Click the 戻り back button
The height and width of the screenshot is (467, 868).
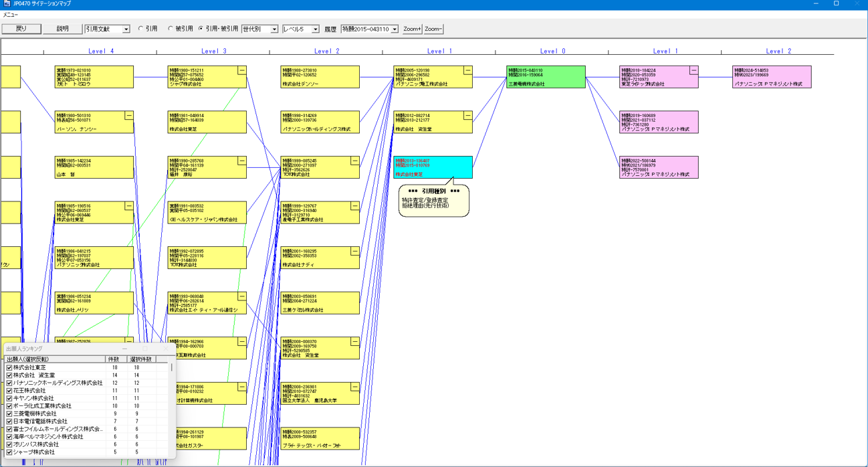pos(21,29)
